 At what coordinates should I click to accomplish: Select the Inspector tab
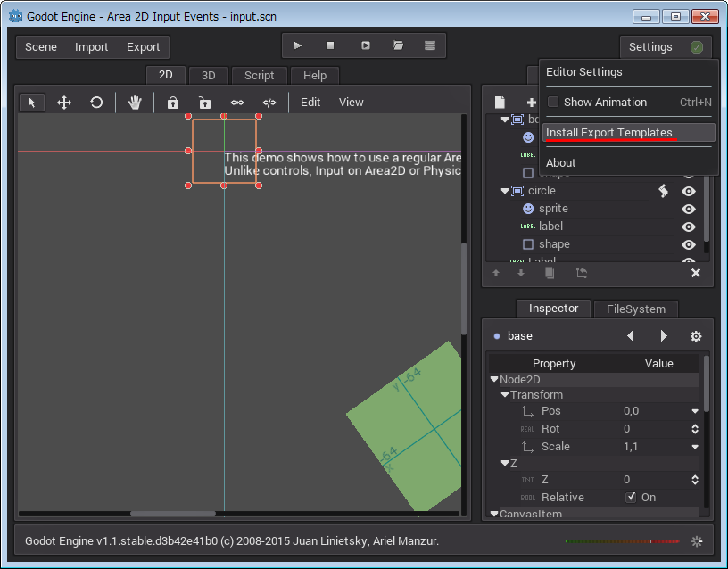click(x=553, y=309)
